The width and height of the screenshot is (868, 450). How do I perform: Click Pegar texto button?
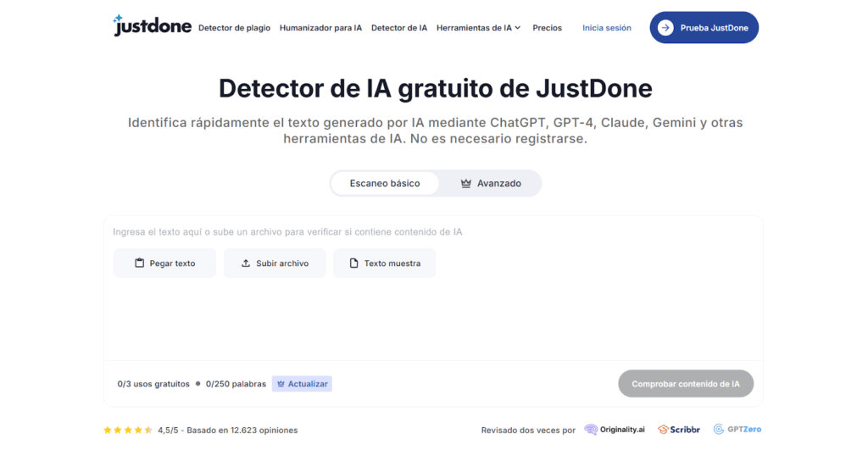pos(165,264)
